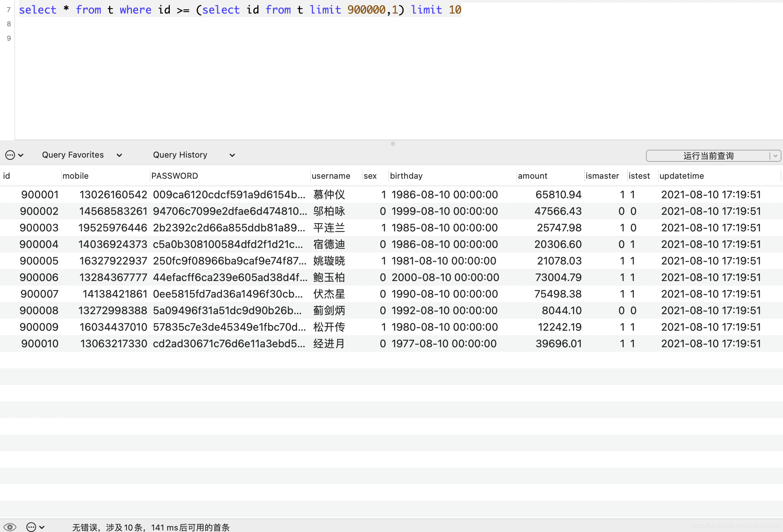Click the status bar ellipsis gear icon
Screen dimensions: 783x532
tap(32, 527)
